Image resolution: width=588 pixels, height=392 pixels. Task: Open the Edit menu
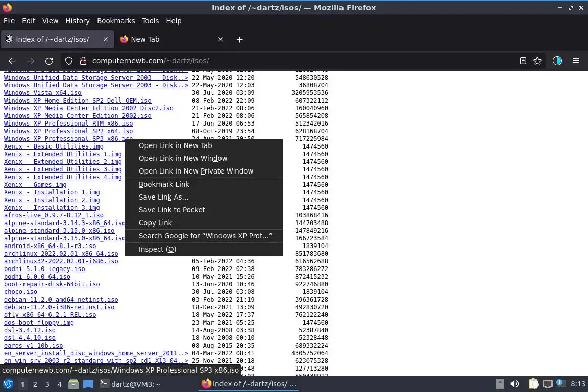click(29, 21)
